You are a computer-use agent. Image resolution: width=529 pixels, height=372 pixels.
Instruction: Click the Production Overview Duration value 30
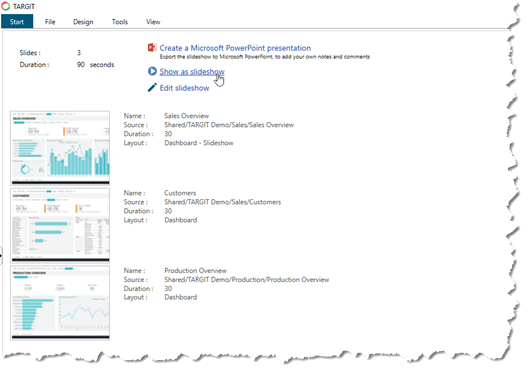pos(168,289)
